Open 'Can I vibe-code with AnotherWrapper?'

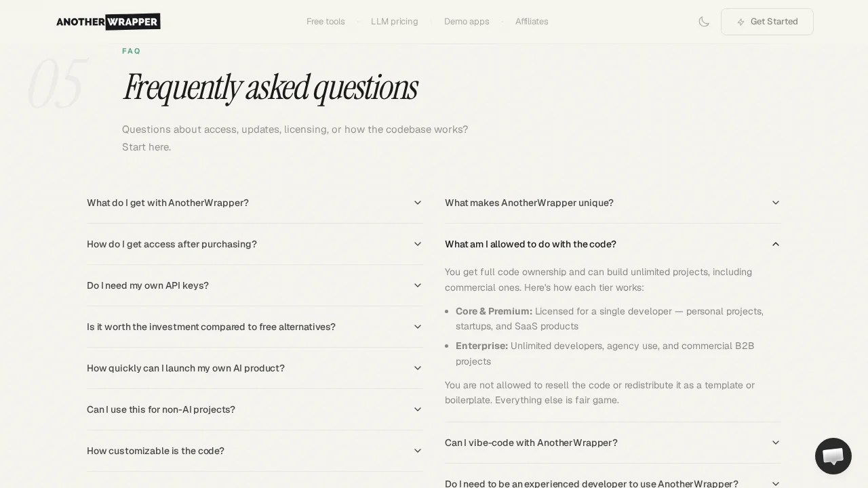pos(613,443)
